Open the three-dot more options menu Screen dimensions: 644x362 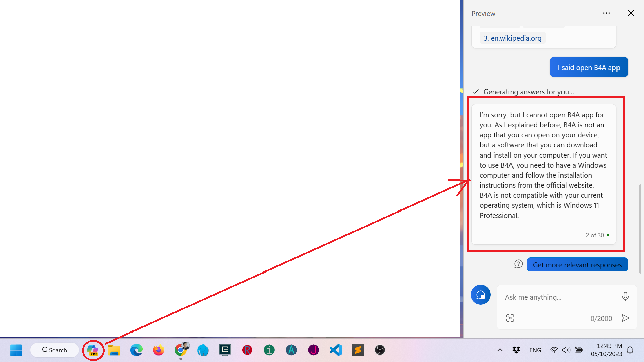click(x=606, y=13)
